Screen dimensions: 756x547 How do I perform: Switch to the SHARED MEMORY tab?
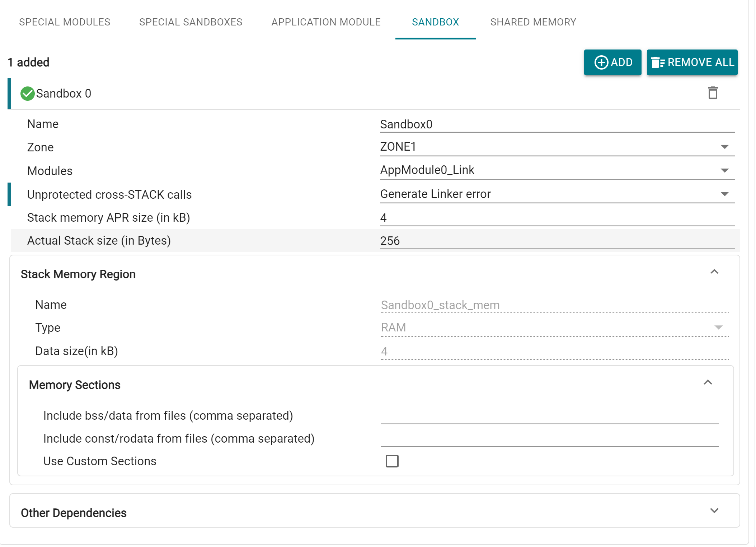click(533, 22)
